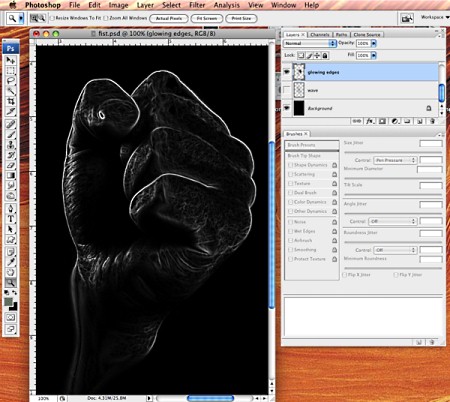
Task: Click the Actual Pixels button
Action: 169,18
